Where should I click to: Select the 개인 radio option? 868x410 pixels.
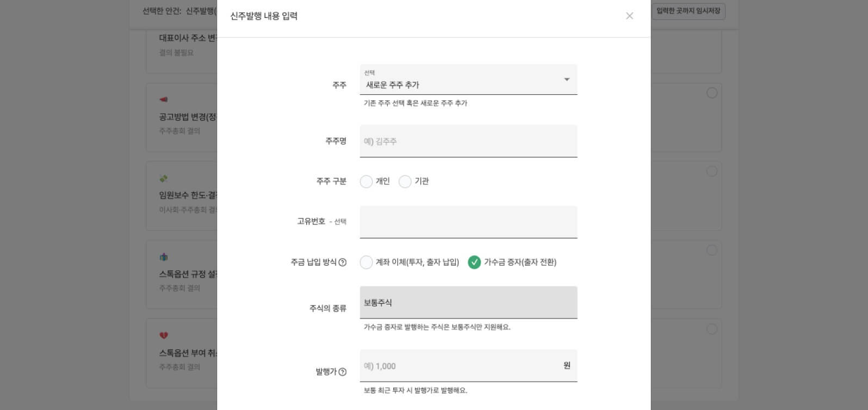pos(367,181)
